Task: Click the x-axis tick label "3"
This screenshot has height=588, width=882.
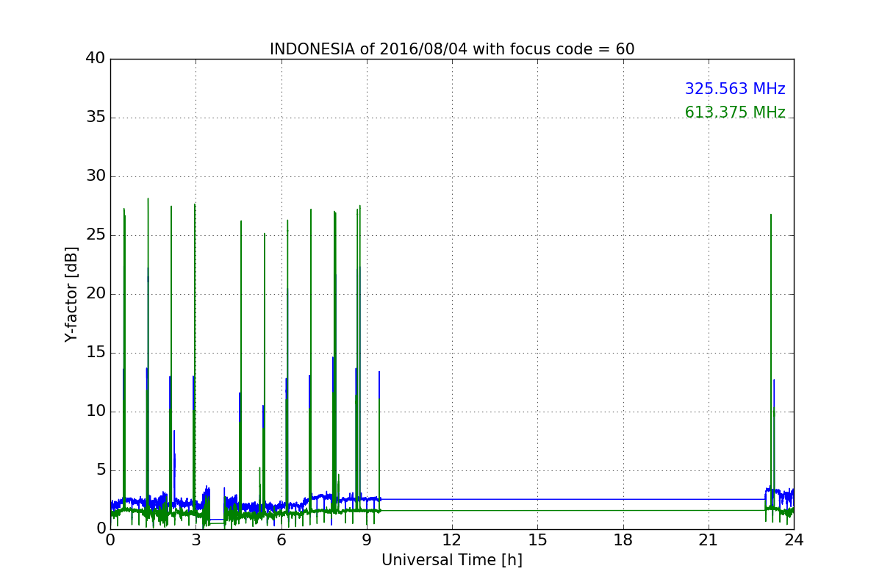Action: [x=196, y=540]
